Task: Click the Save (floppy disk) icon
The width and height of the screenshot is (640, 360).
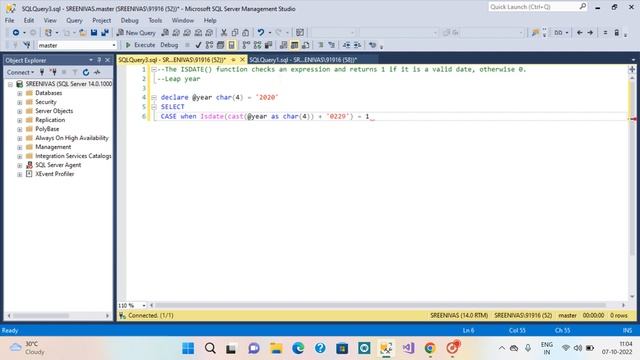Action: [x=94, y=33]
